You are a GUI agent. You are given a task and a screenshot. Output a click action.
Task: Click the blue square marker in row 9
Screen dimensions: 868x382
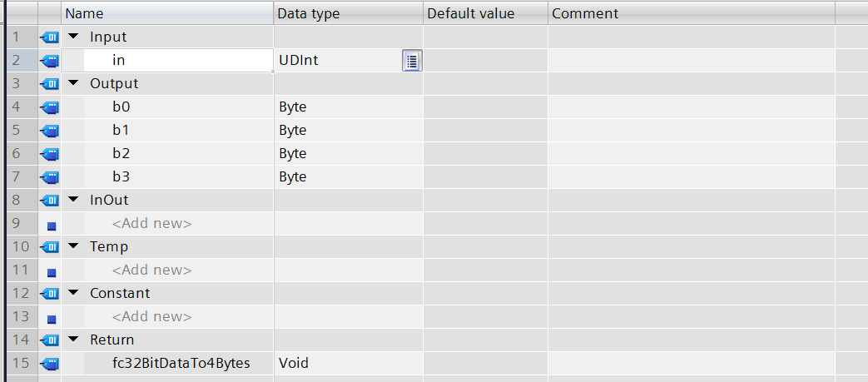tap(51, 224)
